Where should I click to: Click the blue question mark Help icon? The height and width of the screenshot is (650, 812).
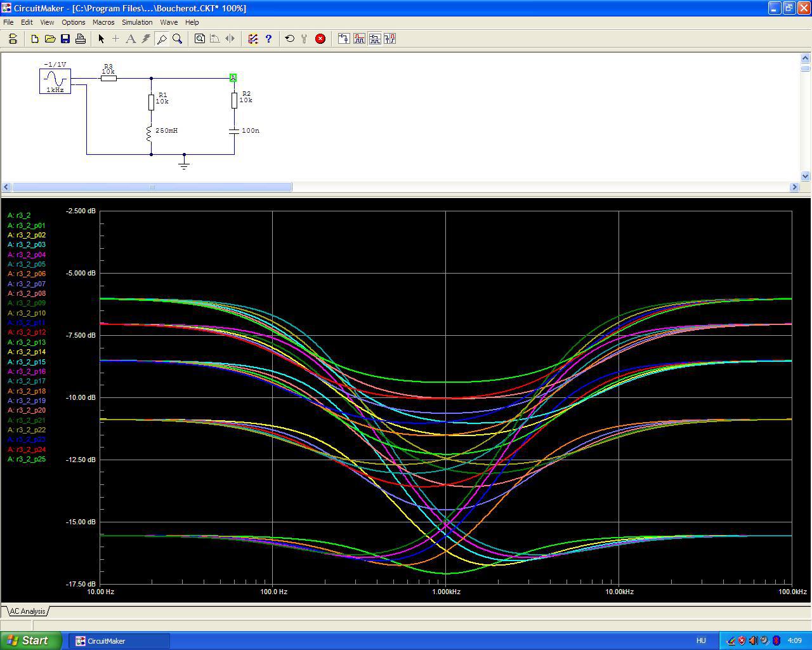click(268, 39)
